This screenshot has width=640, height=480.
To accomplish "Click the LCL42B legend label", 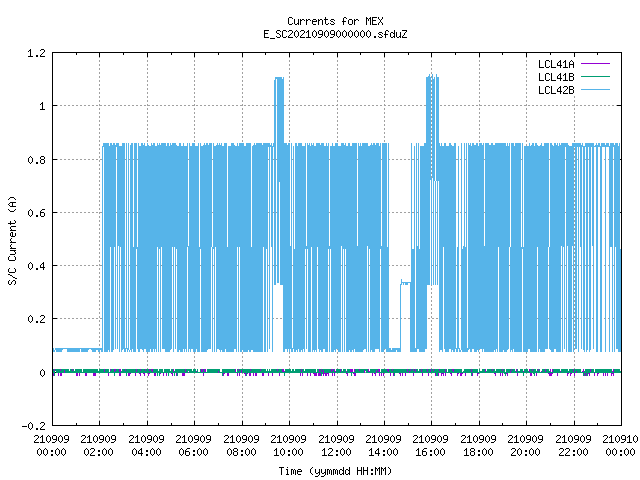I will 556,90.
